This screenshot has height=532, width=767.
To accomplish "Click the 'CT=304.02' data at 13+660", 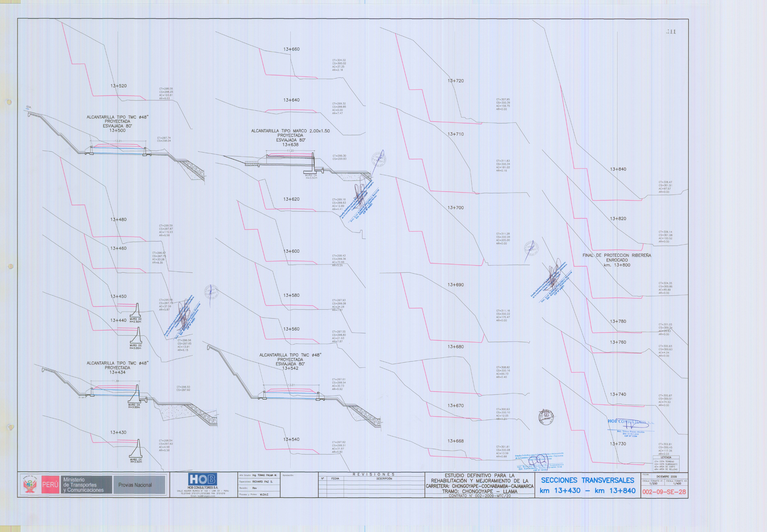I will [339, 60].
